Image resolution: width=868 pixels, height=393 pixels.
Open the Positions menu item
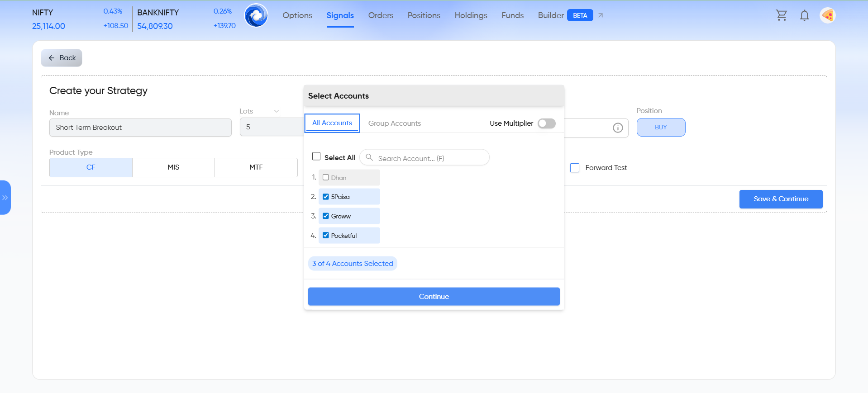click(x=424, y=15)
